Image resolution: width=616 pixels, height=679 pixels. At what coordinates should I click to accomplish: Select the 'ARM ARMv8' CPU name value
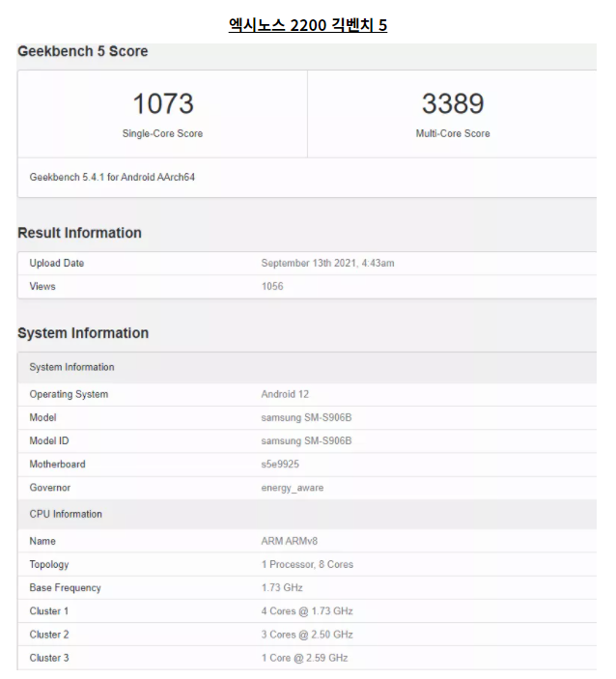tap(289, 541)
